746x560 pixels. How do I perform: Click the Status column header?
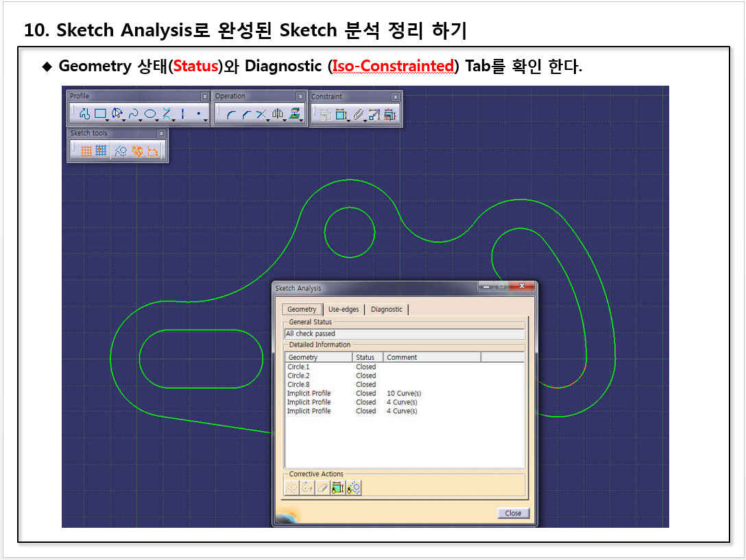click(366, 357)
